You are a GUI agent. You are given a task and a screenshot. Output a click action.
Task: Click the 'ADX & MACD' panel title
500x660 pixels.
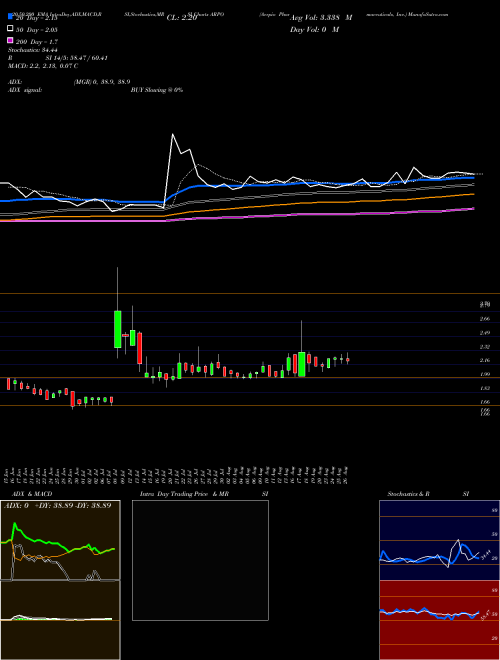[32, 494]
